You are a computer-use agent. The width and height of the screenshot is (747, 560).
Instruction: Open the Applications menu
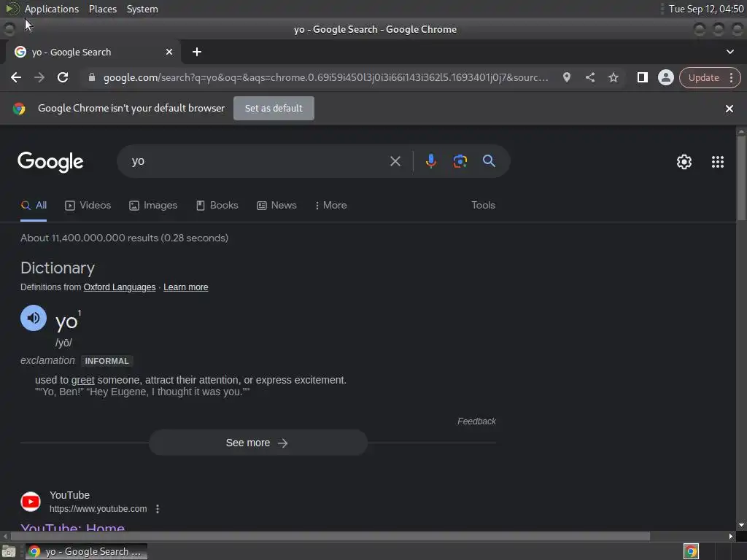52,9
